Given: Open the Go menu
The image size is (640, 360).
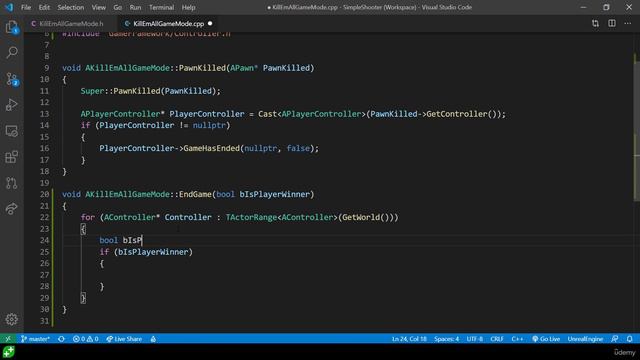Looking at the screenshot, I should pyautogui.click(x=118, y=7).
